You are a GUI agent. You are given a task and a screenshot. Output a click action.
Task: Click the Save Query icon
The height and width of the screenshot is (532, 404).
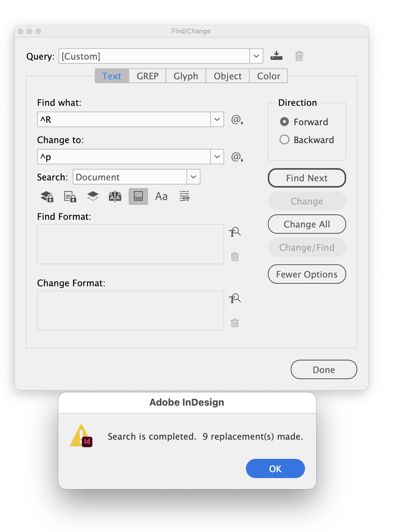(276, 56)
